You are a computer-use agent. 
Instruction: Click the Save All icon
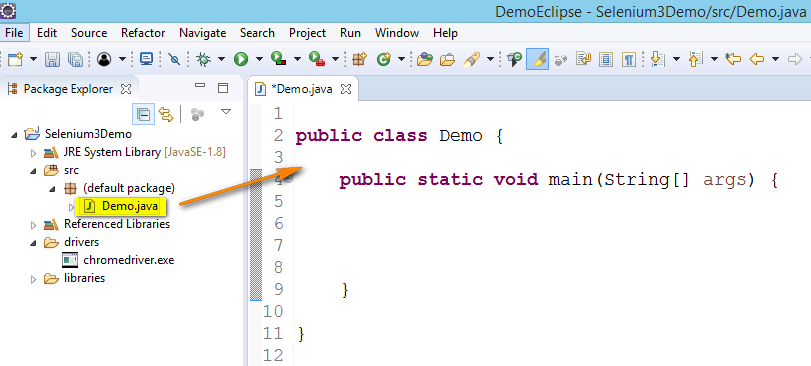[x=76, y=59]
